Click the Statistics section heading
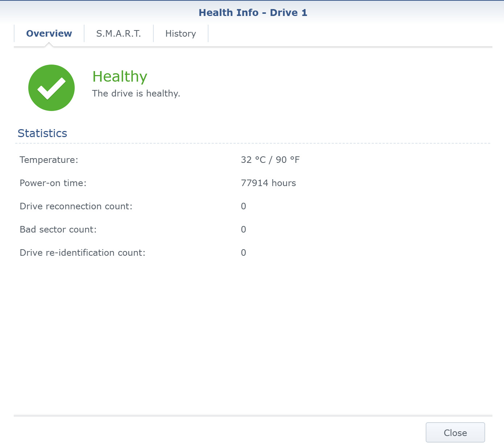 [42, 133]
